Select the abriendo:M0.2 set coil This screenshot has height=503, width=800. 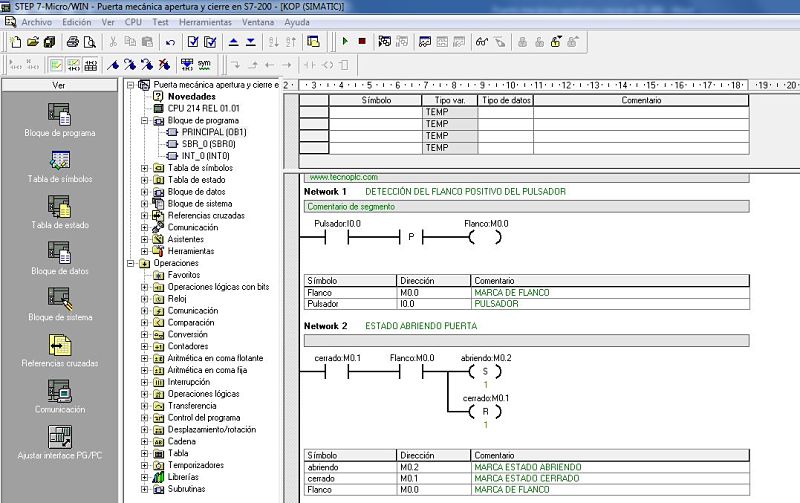[485, 371]
